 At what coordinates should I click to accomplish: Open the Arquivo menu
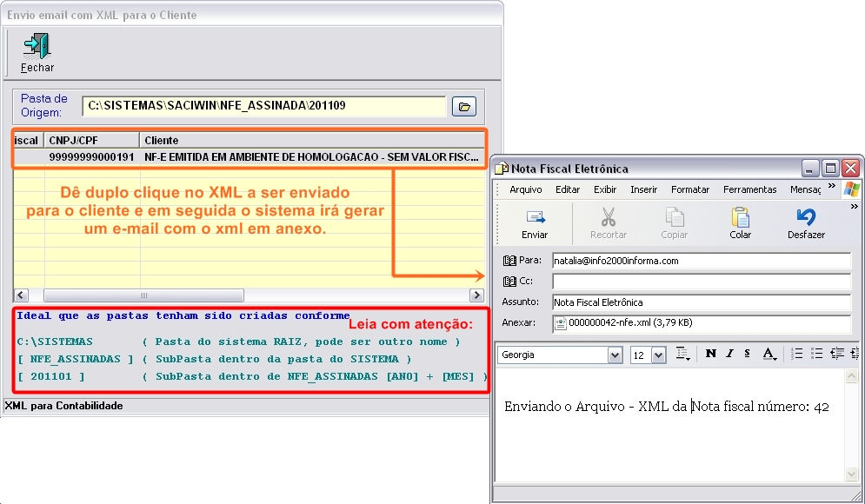525,189
